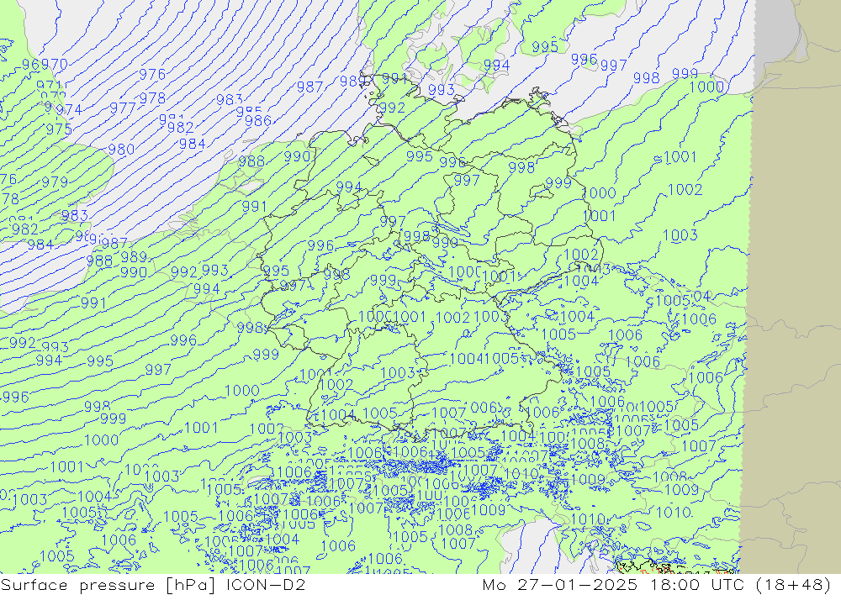
Task: Click the 986 isobar value
Action: pyautogui.click(x=258, y=121)
